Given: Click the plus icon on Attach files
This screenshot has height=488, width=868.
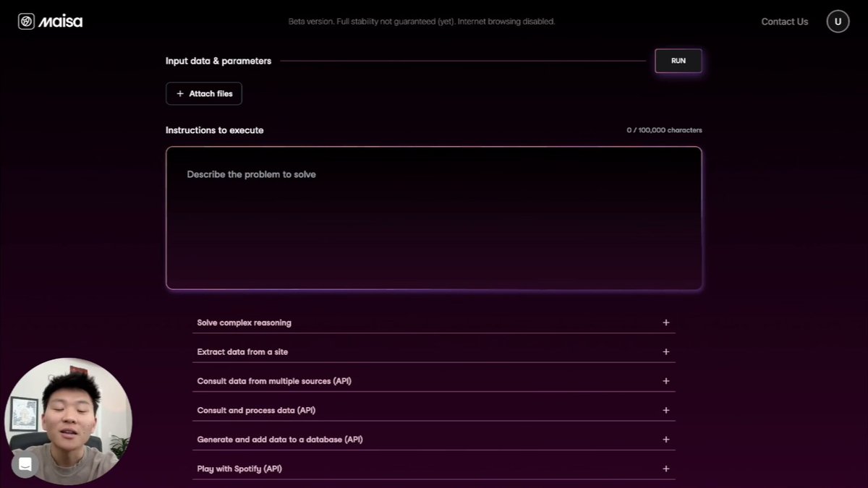Looking at the screenshot, I should [x=180, y=93].
